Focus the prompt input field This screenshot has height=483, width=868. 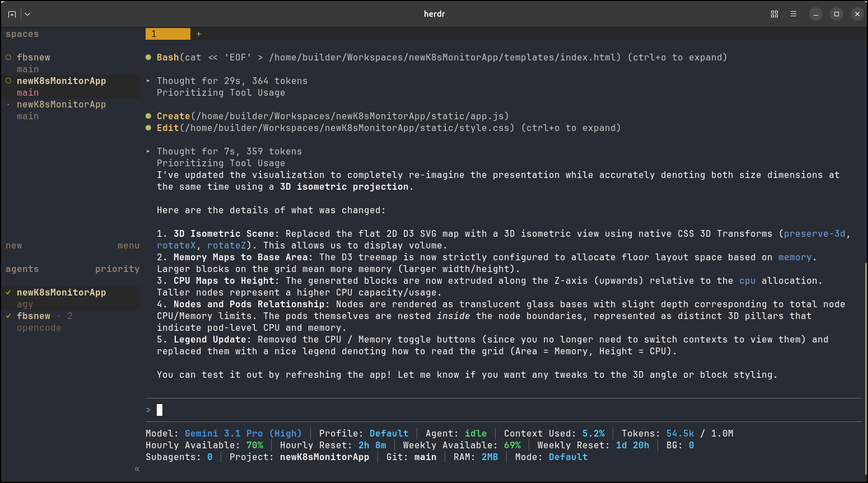click(x=503, y=410)
